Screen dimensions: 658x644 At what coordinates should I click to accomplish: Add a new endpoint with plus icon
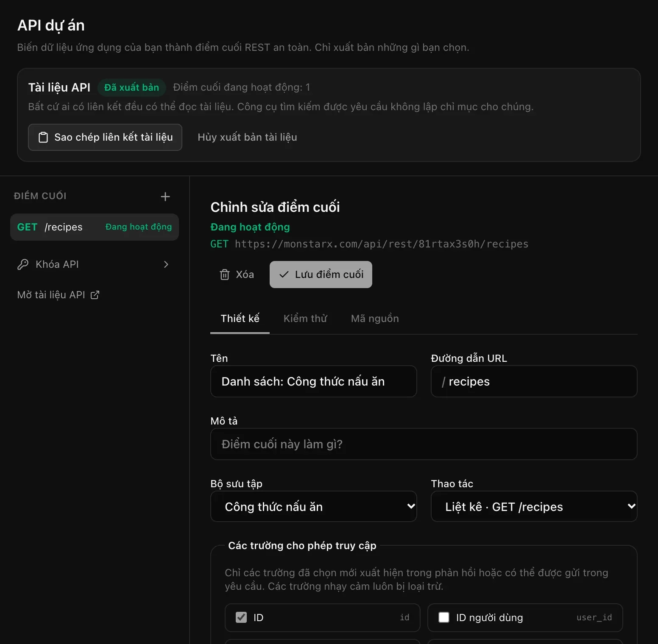pos(165,197)
